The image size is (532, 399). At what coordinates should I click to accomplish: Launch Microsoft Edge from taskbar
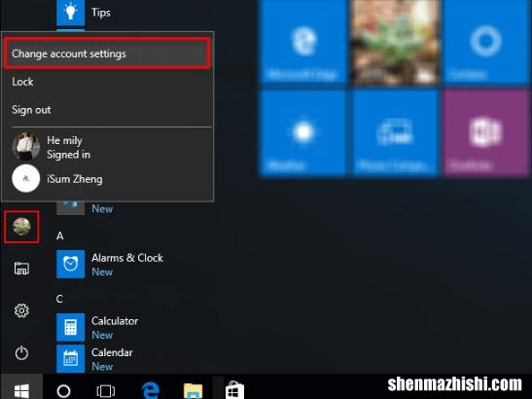(151, 390)
